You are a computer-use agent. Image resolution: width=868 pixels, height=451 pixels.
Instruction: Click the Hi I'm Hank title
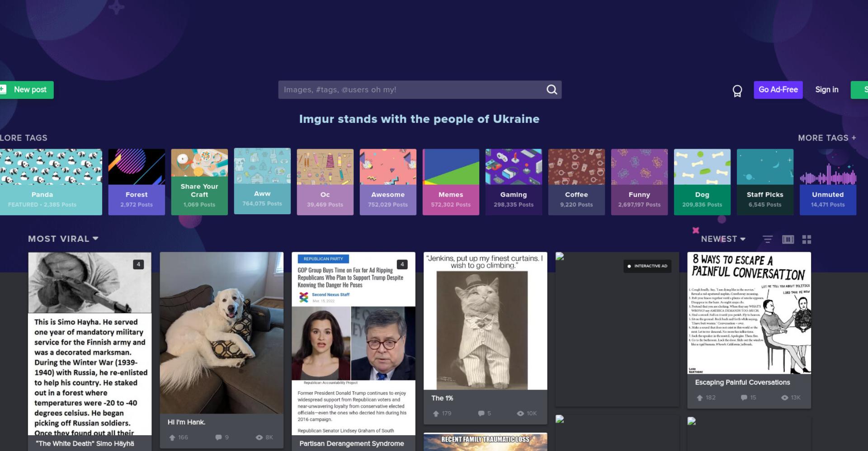(186, 422)
